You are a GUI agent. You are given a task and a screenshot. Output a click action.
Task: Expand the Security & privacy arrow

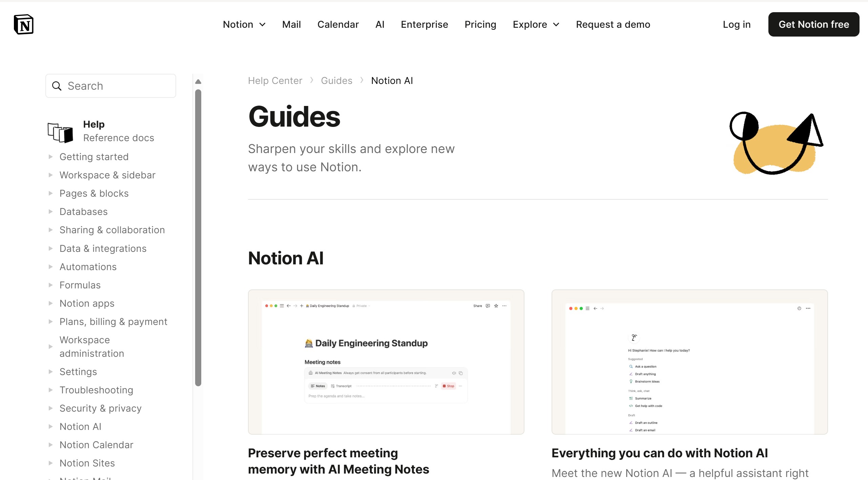pos(50,408)
